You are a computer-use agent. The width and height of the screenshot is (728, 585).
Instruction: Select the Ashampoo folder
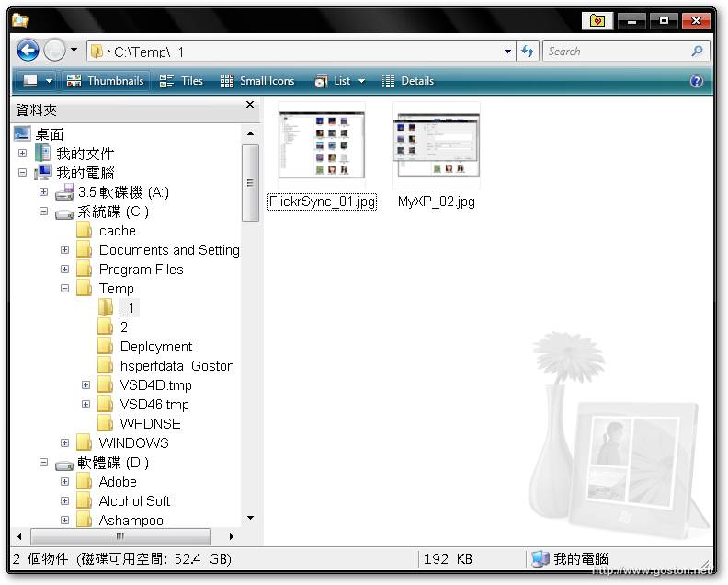pos(131,521)
